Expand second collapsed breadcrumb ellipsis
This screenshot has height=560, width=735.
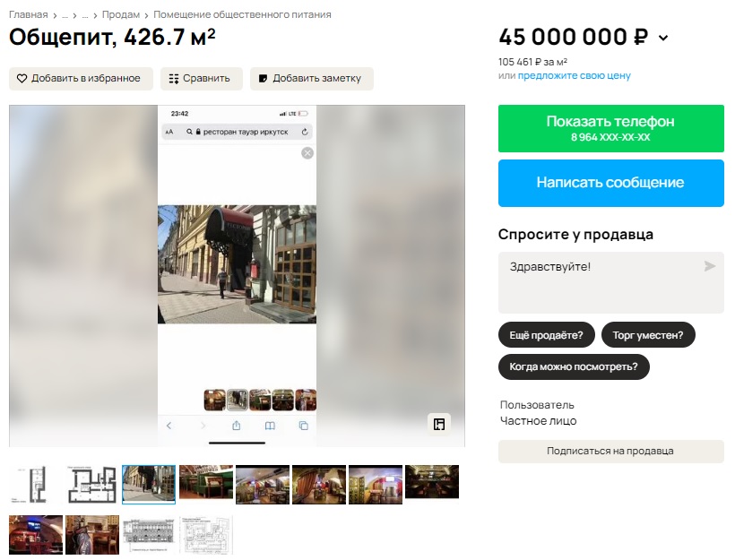(85, 15)
